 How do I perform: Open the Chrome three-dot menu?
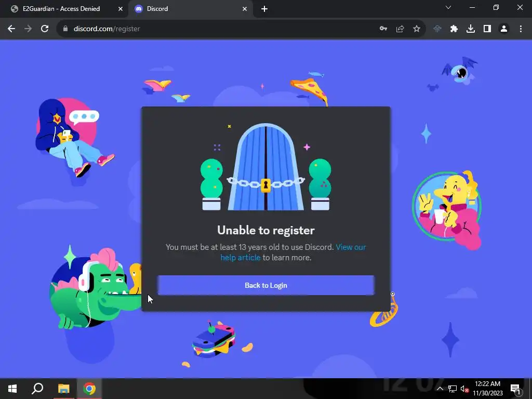click(521, 29)
